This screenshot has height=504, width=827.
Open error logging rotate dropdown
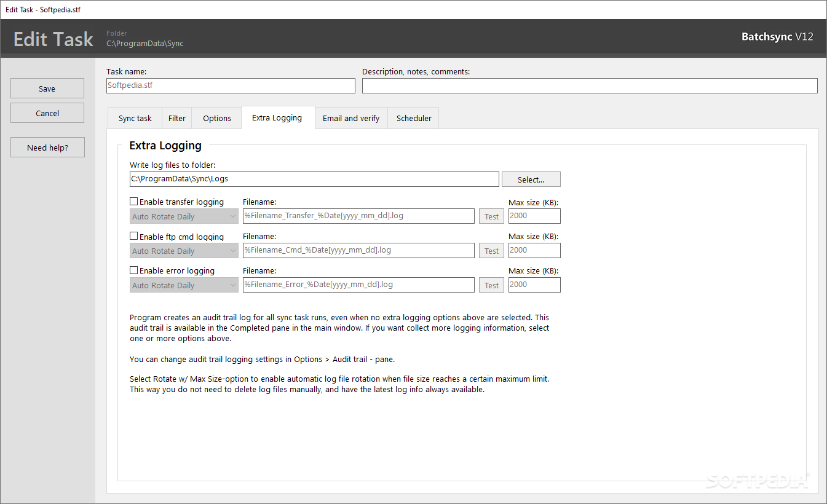click(184, 285)
